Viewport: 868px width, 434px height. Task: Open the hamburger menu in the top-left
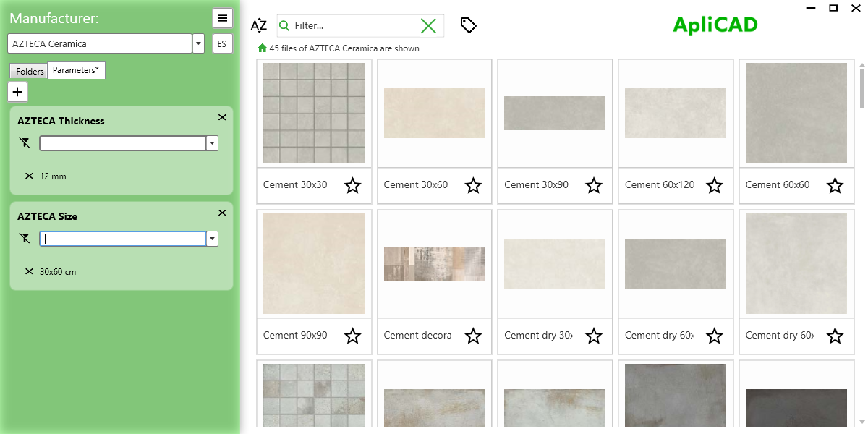point(222,18)
